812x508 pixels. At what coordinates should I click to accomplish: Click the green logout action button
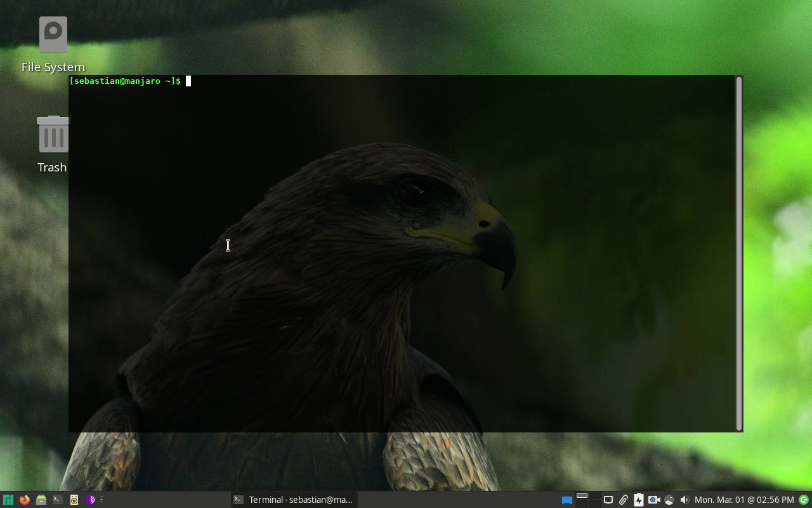[804, 500]
